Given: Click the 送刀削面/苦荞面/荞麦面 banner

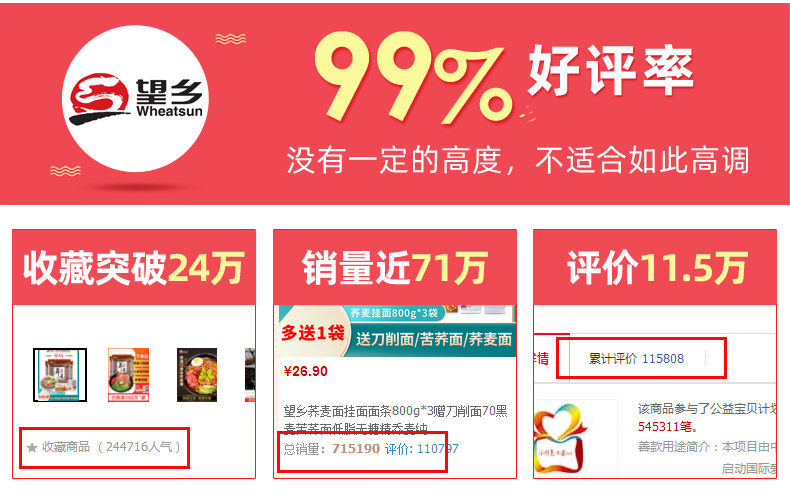Looking at the screenshot, I should pyautogui.click(x=434, y=339).
